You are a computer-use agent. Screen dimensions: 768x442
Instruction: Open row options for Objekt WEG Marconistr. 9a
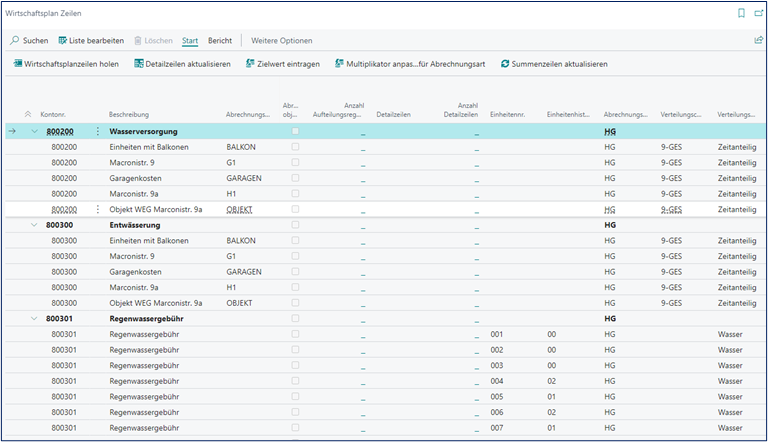coord(97,210)
